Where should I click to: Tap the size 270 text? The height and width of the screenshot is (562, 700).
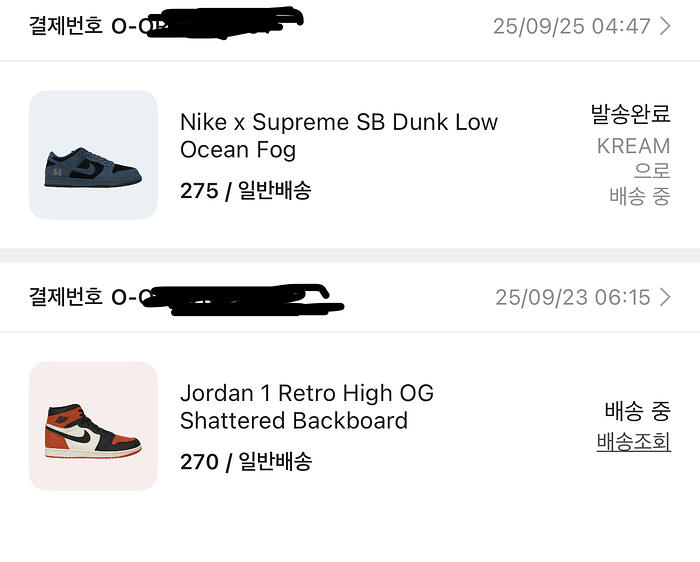pyautogui.click(x=199, y=461)
